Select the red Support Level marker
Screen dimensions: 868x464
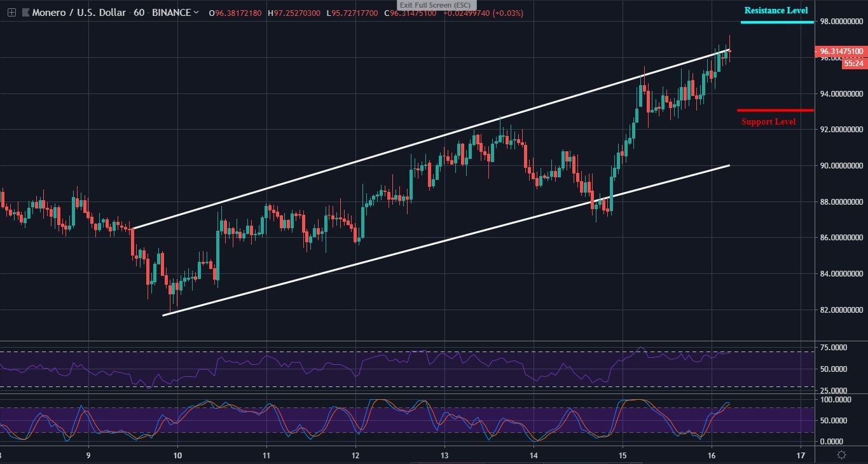coord(768,121)
